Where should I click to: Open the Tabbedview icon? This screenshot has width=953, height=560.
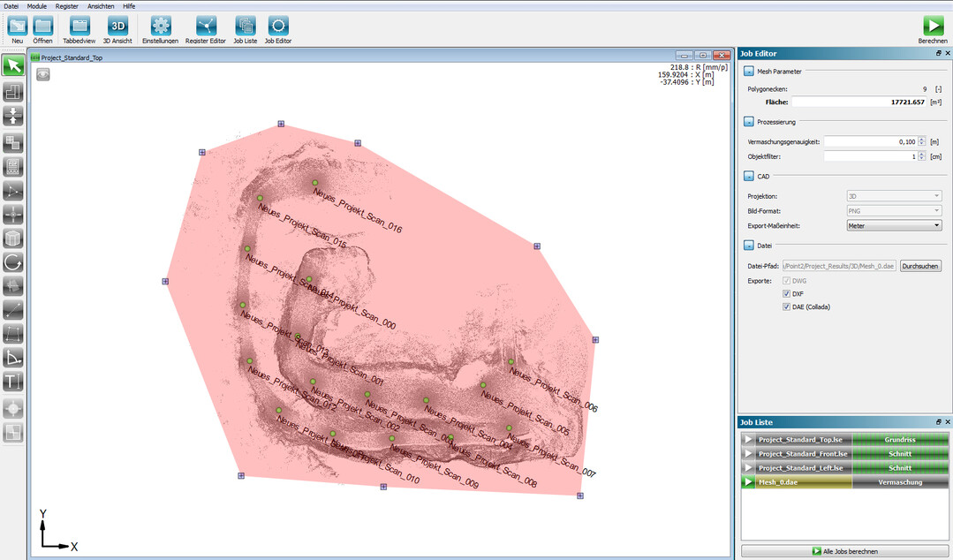pos(79,26)
